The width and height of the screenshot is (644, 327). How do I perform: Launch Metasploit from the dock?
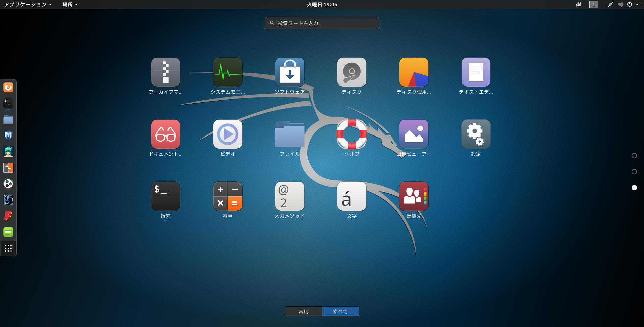tap(8, 135)
